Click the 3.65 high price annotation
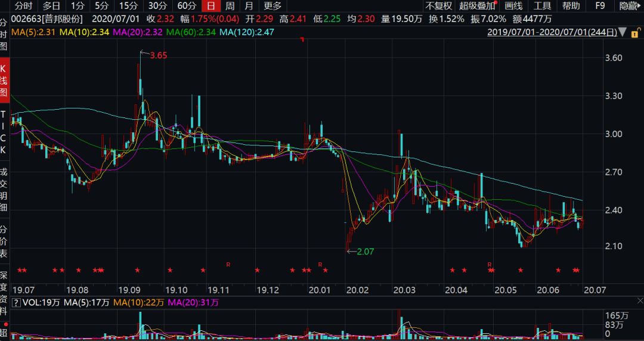This screenshot has width=644, height=341. click(x=158, y=55)
